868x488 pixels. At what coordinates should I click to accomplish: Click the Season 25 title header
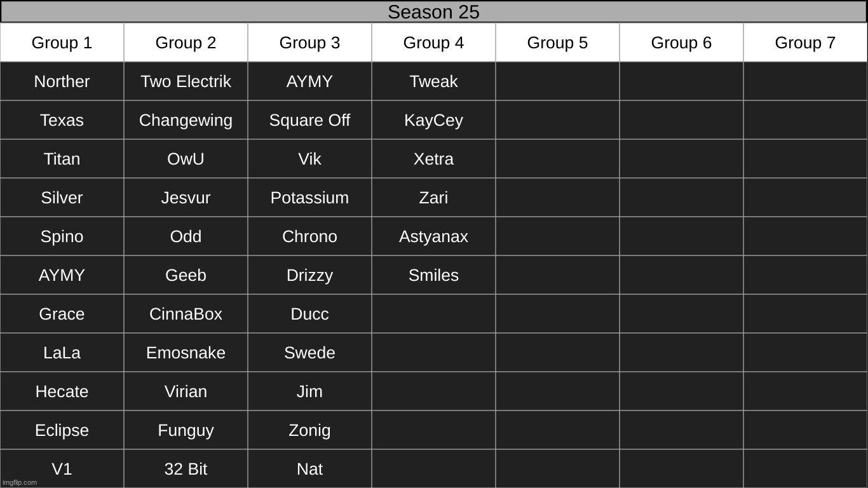434,11
